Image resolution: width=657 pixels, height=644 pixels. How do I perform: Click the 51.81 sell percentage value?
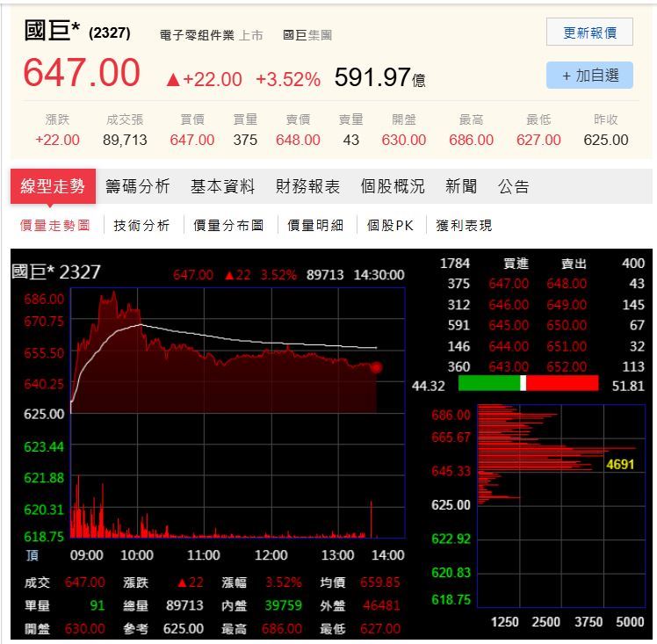(628, 386)
